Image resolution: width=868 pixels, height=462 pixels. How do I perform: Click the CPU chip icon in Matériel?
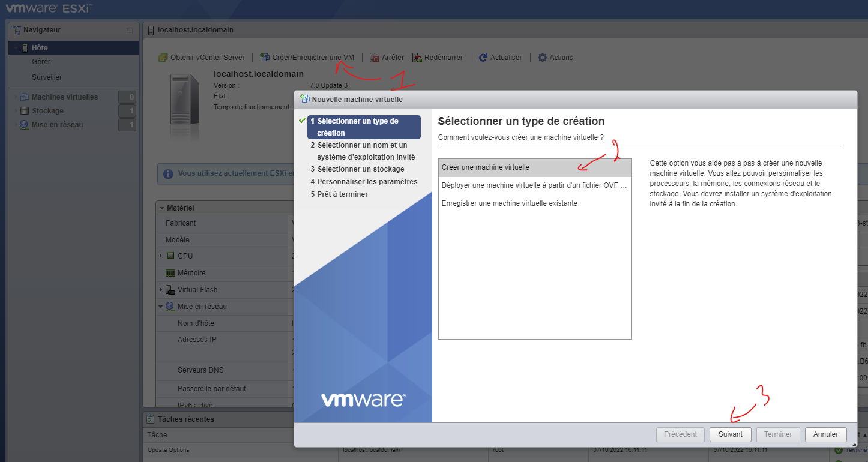(170, 256)
